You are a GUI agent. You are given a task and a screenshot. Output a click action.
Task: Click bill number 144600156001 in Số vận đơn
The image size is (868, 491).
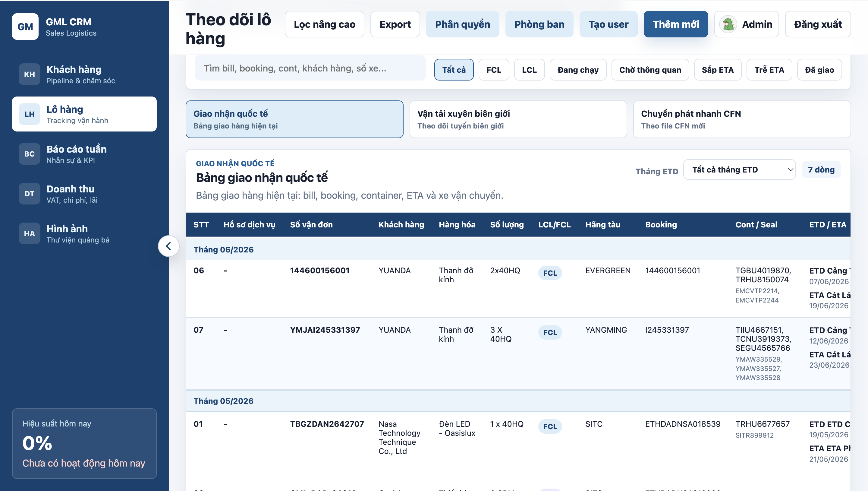point(320,271)
